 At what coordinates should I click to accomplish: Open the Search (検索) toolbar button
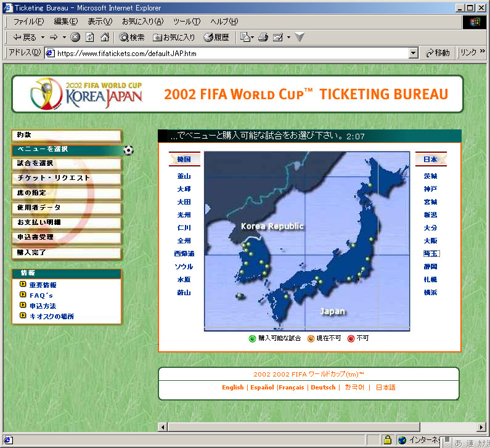click(131, 38)
